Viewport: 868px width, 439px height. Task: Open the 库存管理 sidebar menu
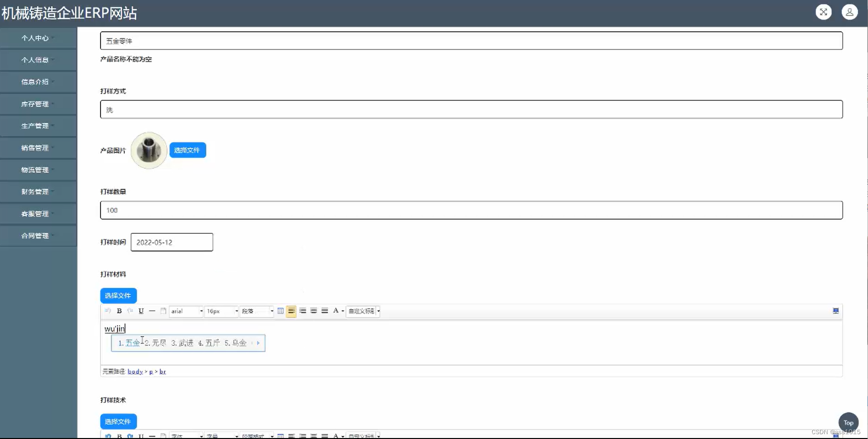tap(35, 104)
